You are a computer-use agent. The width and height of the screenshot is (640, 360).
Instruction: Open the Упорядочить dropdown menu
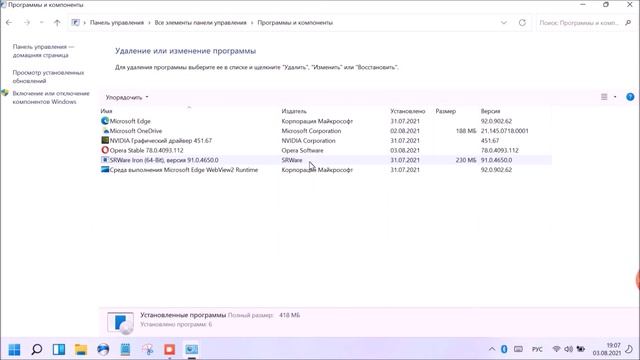click(x=127, y=97)
